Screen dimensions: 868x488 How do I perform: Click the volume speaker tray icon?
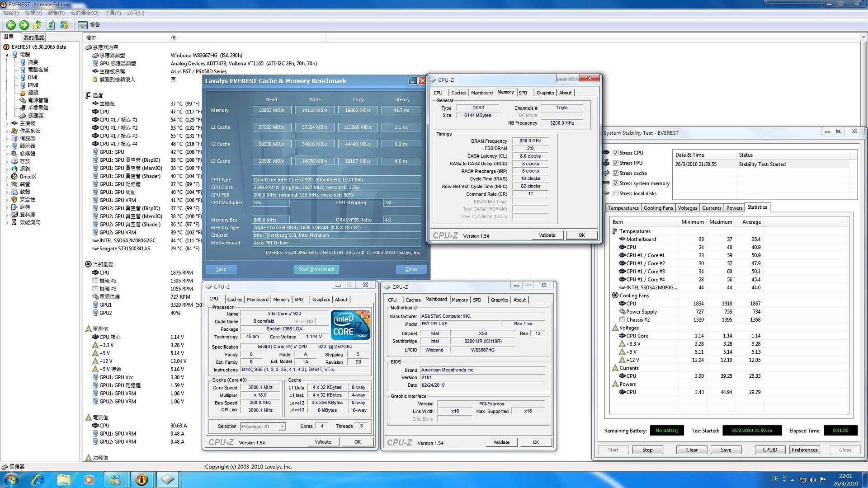(x=813, y=480)
